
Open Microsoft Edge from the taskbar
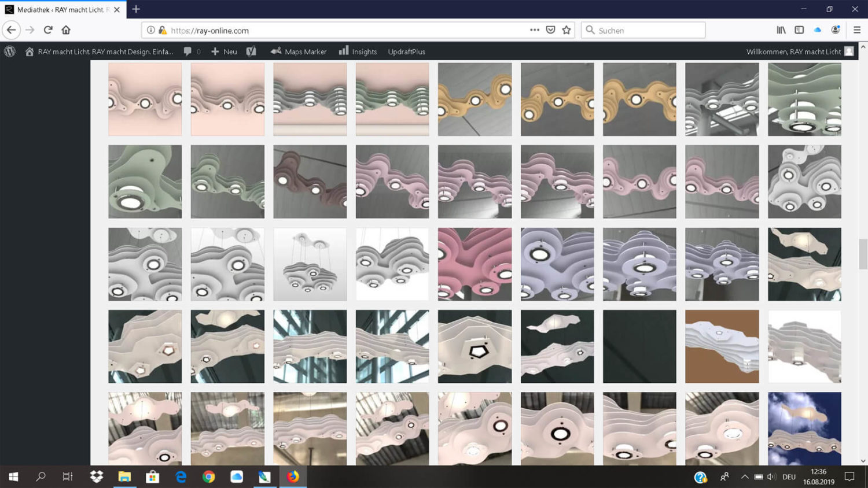point(181,477)
